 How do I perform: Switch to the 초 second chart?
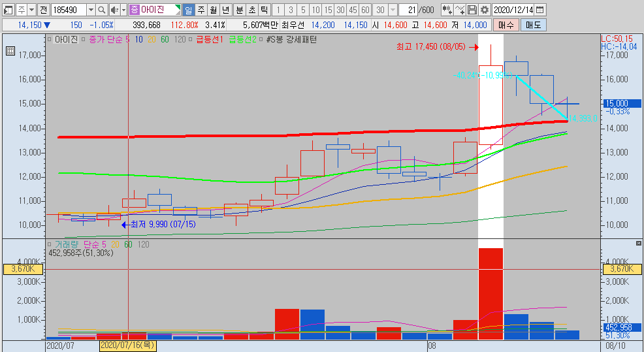pos(251,10)
